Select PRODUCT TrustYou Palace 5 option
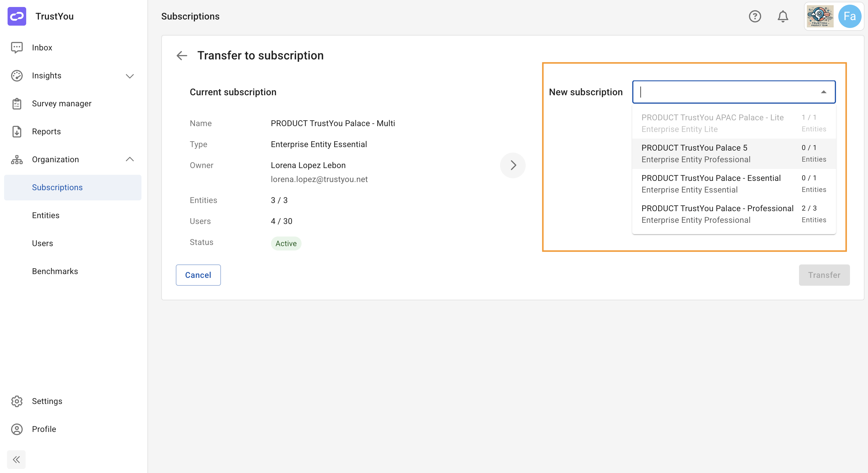This screenshot has height=473, width=868. point(734,154)
